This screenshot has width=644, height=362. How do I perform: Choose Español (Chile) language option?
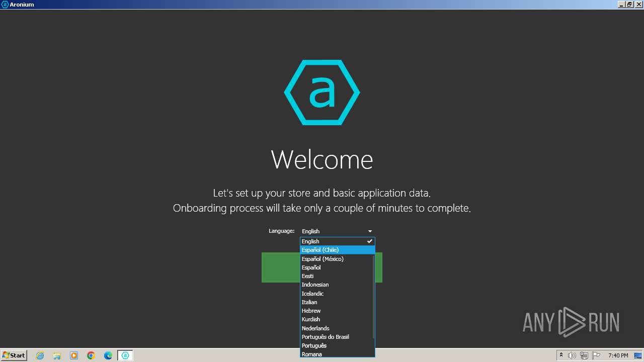[337, 250]
